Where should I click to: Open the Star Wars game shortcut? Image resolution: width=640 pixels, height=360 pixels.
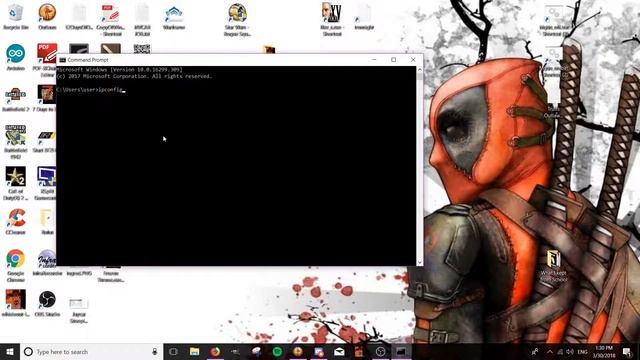pyautogui.click(x=237, y=20)
